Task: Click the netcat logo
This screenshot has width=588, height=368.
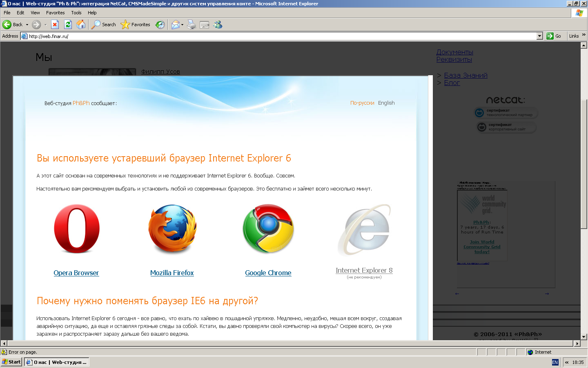Action: coord(506,100)
